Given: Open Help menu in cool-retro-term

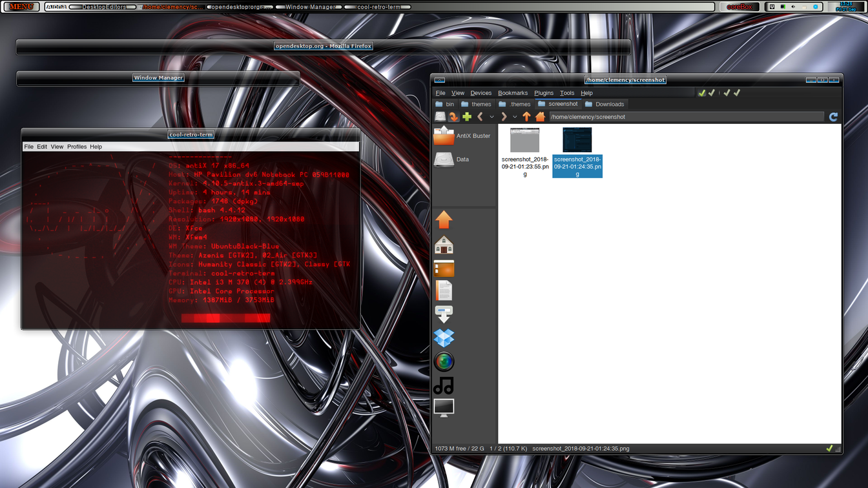Looking at the screenshot, I should tap(96, 147).
